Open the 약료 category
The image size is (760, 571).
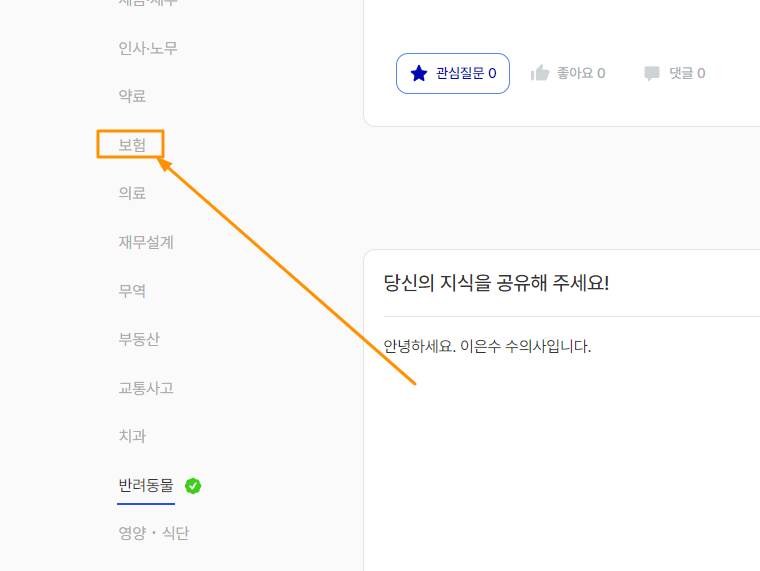[x=132, y=96]
